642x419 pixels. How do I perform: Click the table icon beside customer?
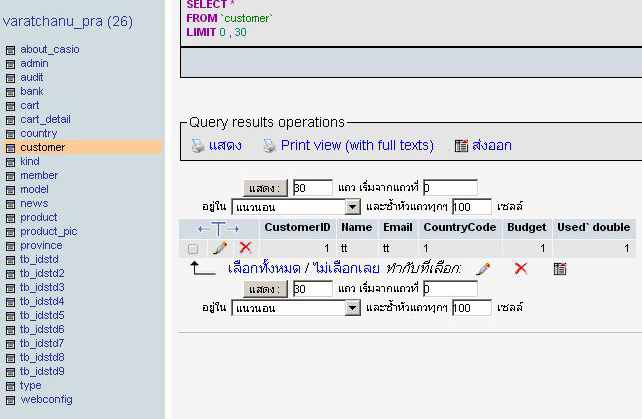11,148
